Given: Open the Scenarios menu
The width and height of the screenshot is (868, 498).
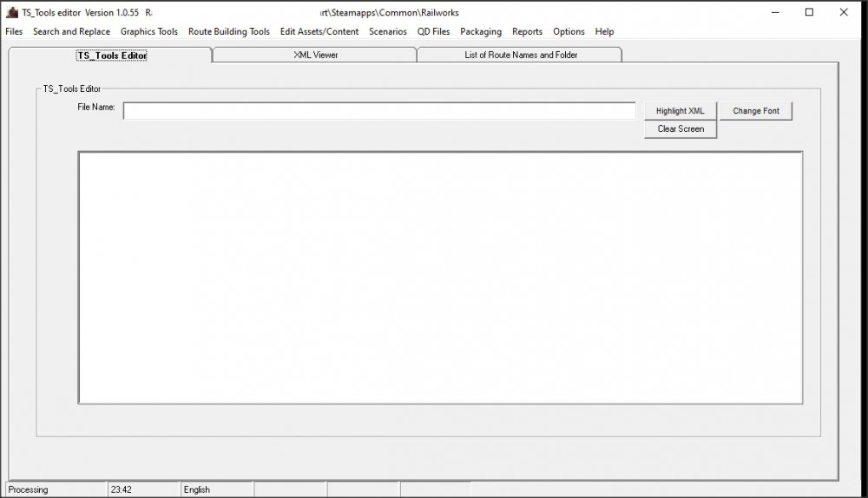Looking at the screenshot, I should click(387, 31).
